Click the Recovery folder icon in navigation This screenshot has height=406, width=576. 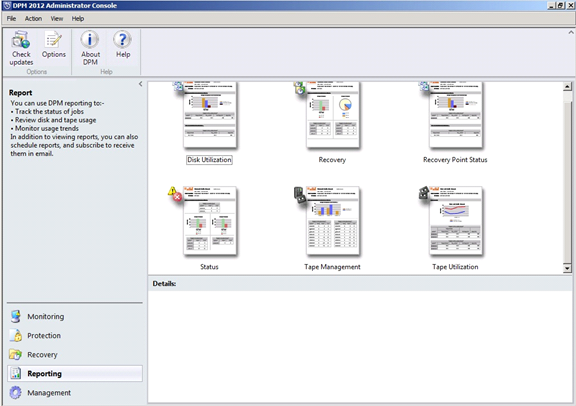point(15,355)
